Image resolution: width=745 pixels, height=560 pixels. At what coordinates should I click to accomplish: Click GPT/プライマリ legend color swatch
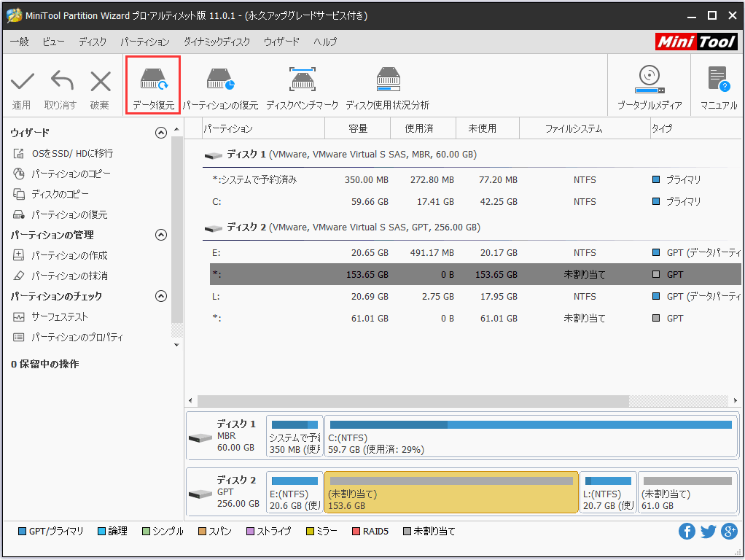coord(22,531)
